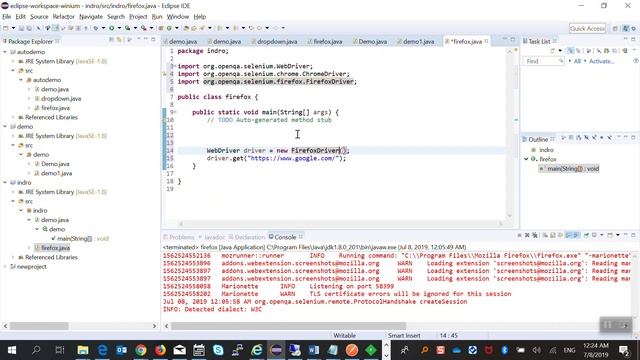Viewport: 640px width, 360px height.
Task: Select the Java perspective icon
Action: click(x=626, y=28)
